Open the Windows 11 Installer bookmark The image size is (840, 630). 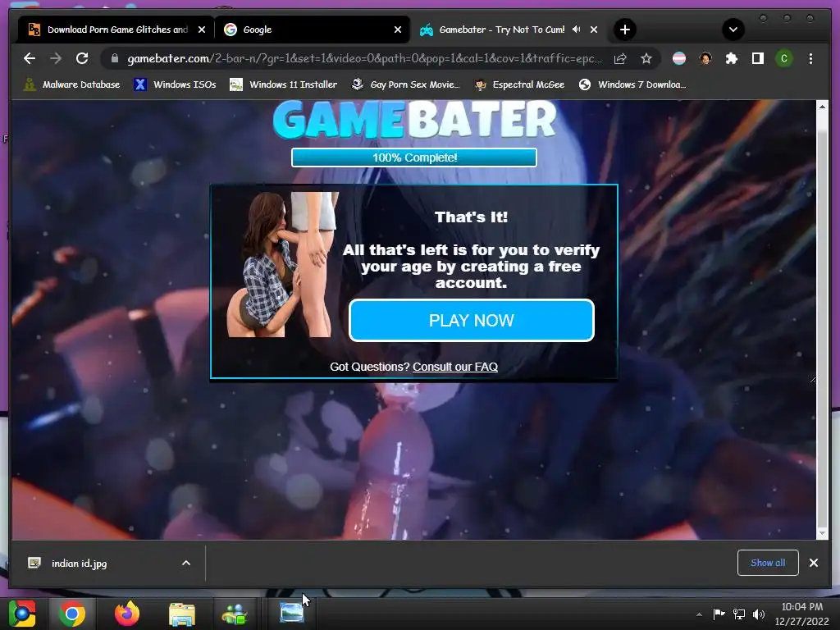coord(283,84)
